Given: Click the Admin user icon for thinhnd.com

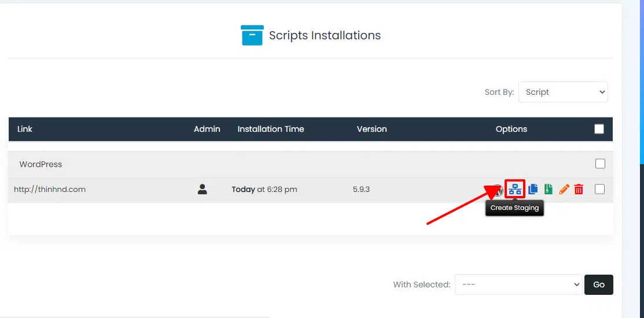Looking at the screenshot, I should pyautogui.click(x=202, y=189).
